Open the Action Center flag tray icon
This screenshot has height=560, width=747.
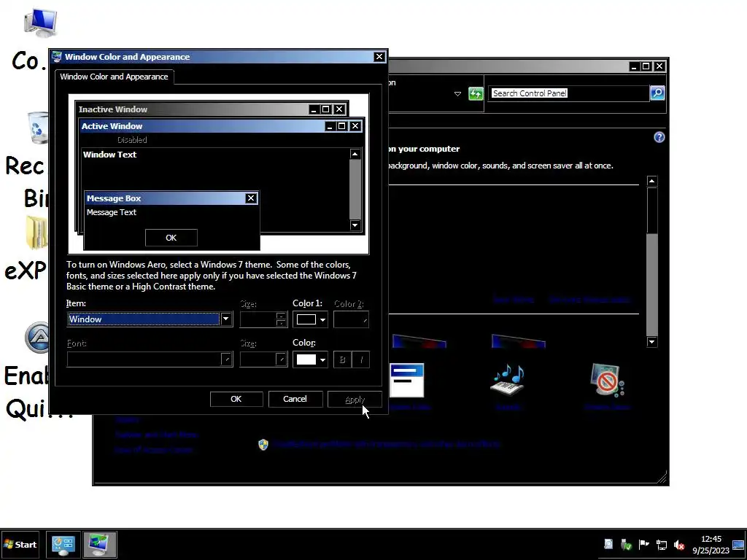(643, 545)
